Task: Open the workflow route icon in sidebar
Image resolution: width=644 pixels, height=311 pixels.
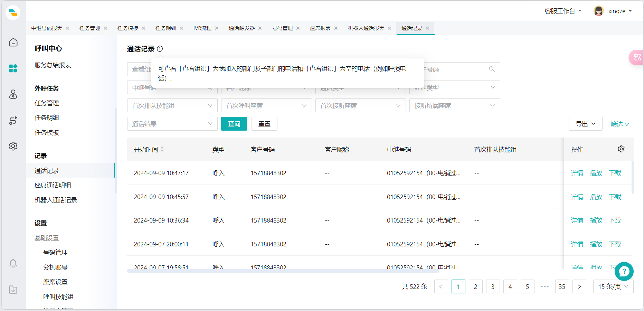Action: (x=13, y=120)
